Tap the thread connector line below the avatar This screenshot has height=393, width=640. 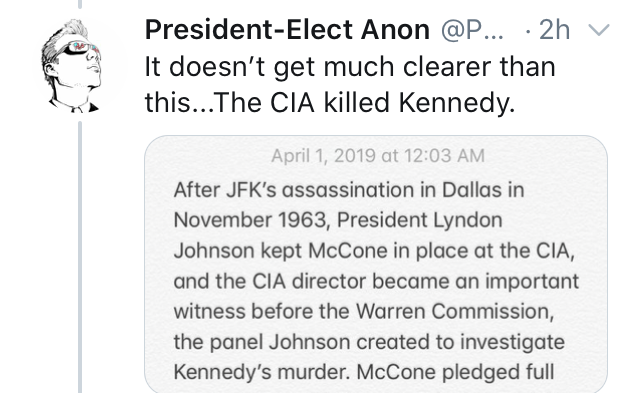tap(80, 257)
